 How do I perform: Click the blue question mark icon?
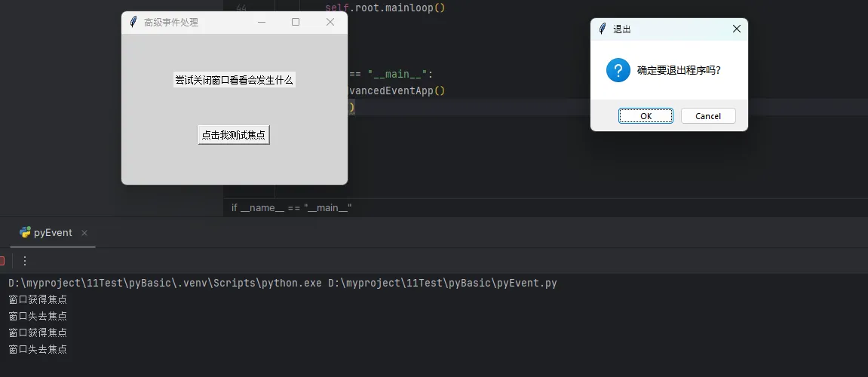618,71
